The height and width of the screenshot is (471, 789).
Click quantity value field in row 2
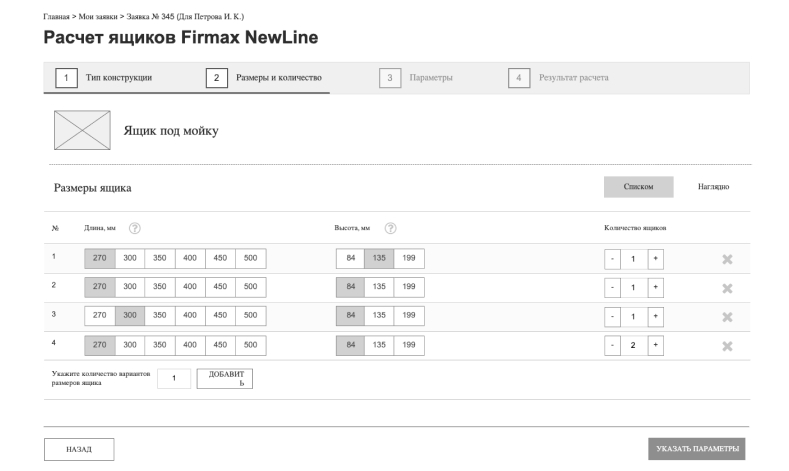coord(634,287)
